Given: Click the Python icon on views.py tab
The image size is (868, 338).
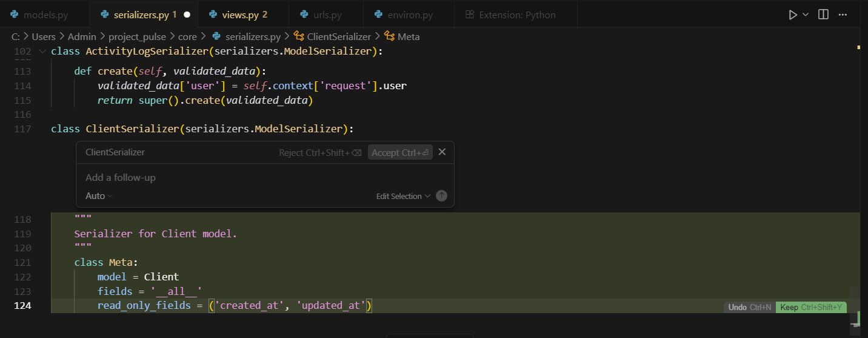Looking at the screenshot, I should 213,15.
